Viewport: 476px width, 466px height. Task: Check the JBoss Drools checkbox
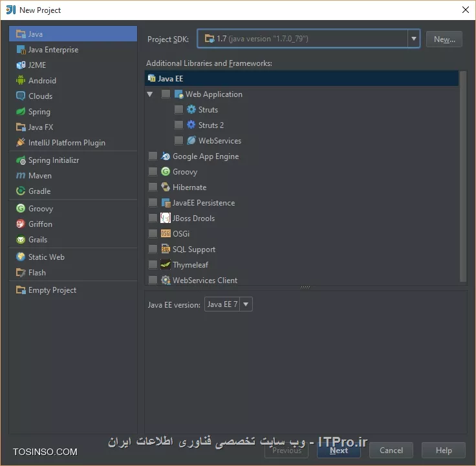coord(153,218)
